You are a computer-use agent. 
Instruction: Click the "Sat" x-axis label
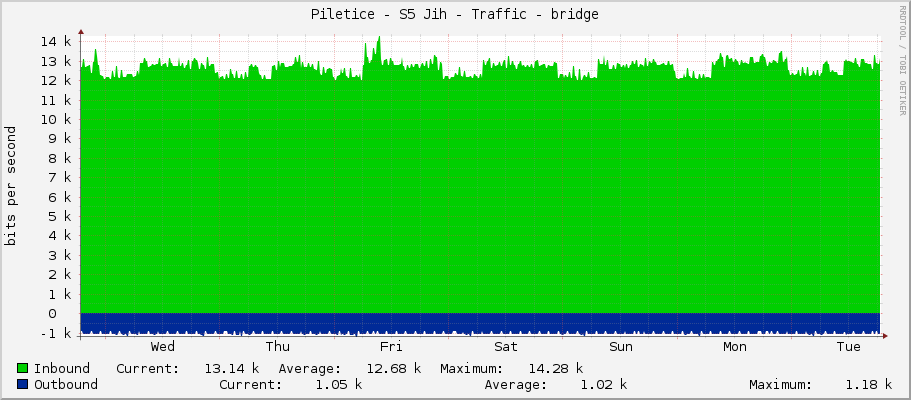pos(506,347)
